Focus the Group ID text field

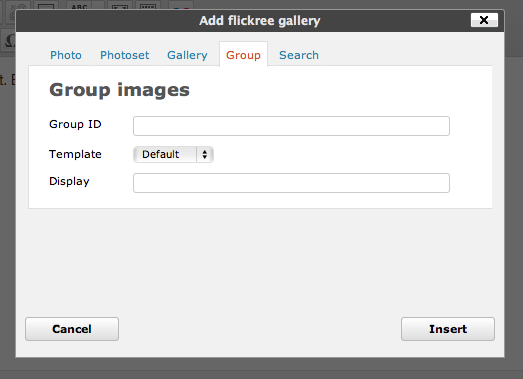coord(291,126)
